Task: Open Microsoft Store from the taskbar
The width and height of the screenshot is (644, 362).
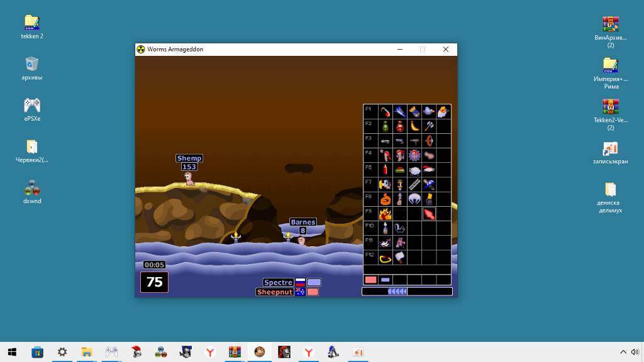Action: pos(37,352)
